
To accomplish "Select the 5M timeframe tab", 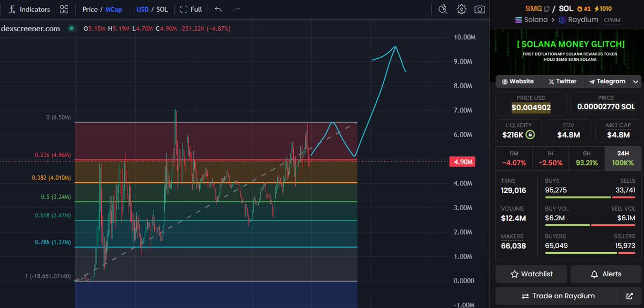I will [x=514, y=157].
